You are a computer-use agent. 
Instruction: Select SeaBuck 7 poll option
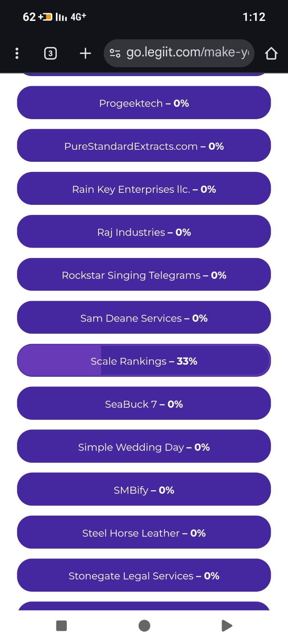[144, 404]
